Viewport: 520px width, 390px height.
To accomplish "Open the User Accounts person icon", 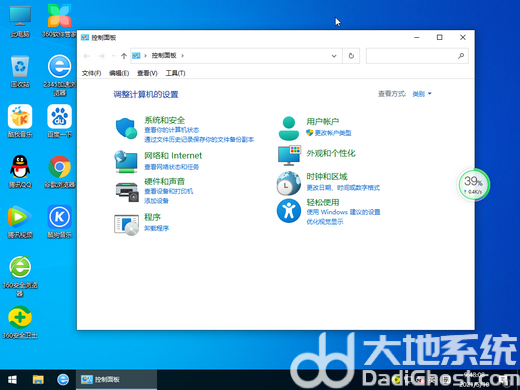I will [x=289, y=128].
